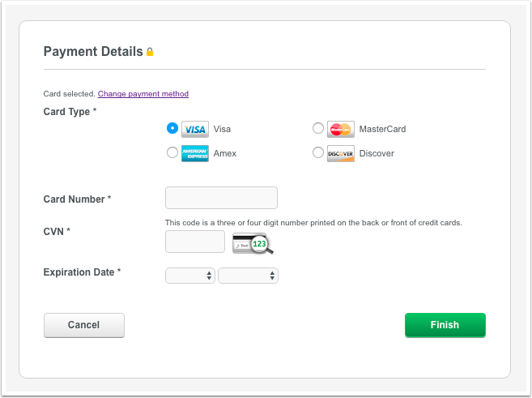Focus the Card Number input field
The width and height of the screenshot is (532, 398).
tap(221, 198)
